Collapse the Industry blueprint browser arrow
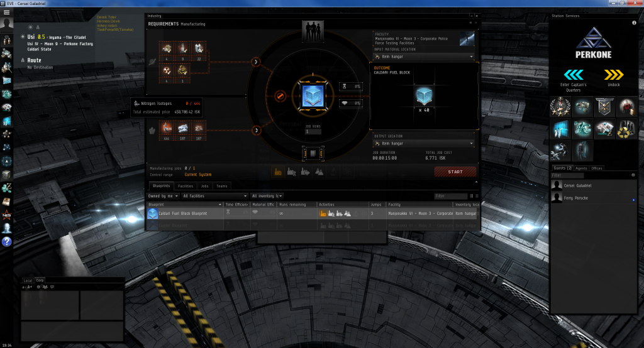This screenshot has height=348, width=644. pyautogui.click(x=477, y=182)
